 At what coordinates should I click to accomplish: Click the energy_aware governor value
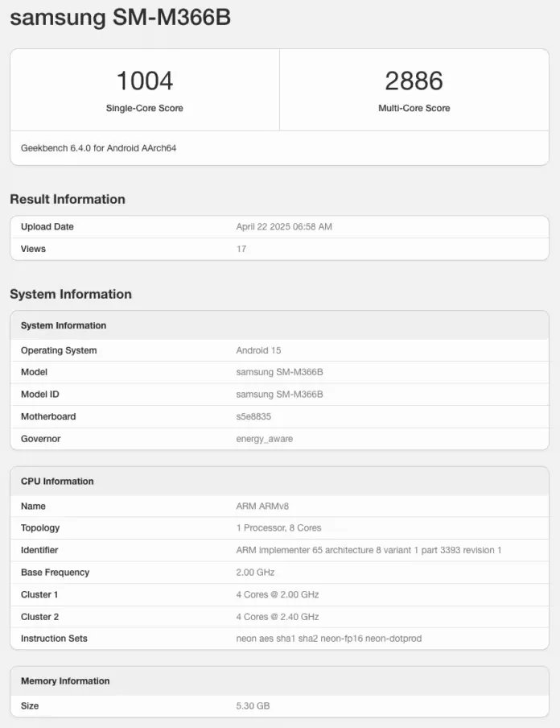(264, 439)
